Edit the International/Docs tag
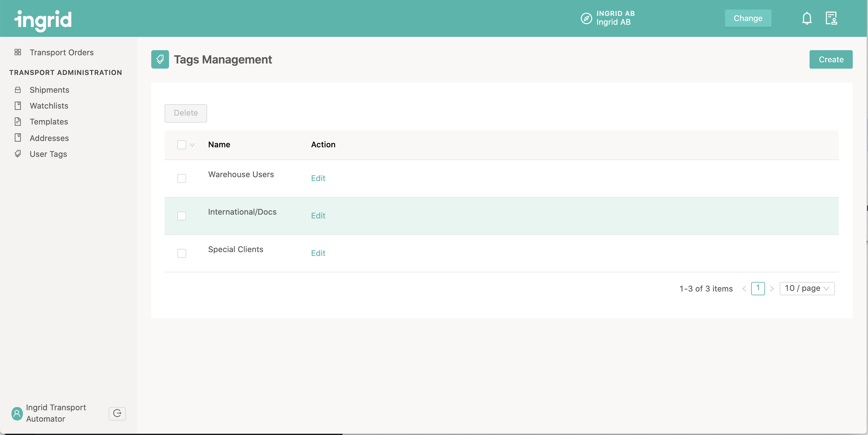868x435 pixels. 318,215
